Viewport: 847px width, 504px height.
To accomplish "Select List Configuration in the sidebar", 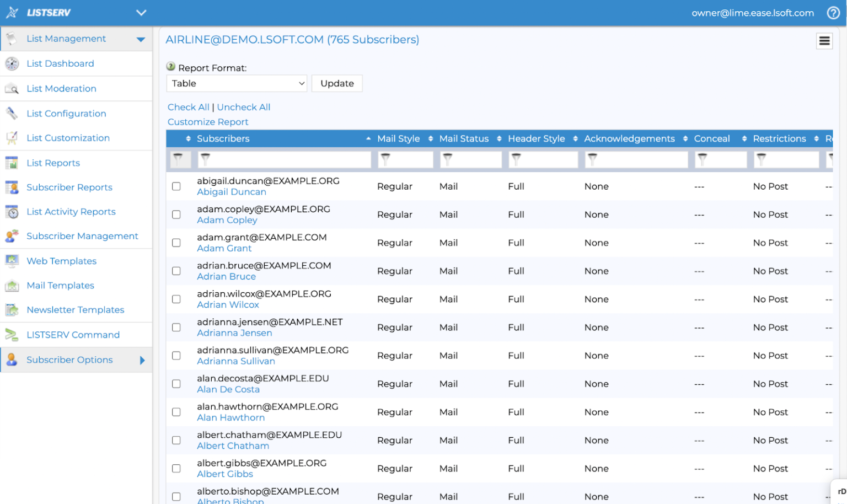I will [66, 114].
